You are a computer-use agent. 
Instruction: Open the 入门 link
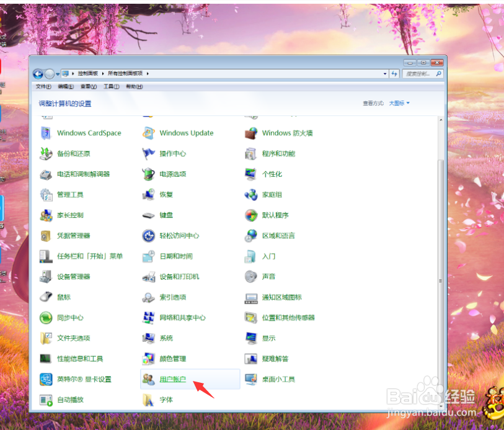(x=268, y=256)
